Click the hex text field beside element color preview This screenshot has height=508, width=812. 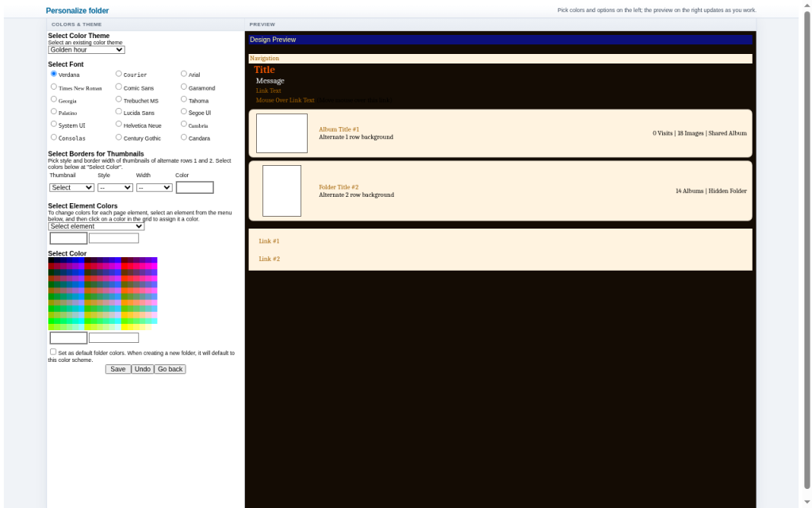(x=114, y=238)
